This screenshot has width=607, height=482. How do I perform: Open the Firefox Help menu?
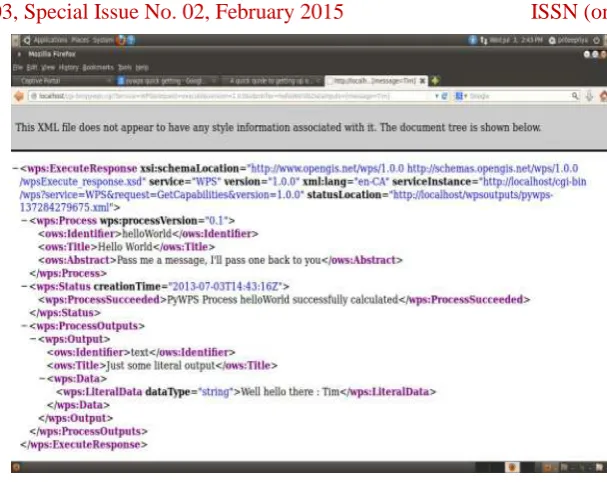pos(142,67)
